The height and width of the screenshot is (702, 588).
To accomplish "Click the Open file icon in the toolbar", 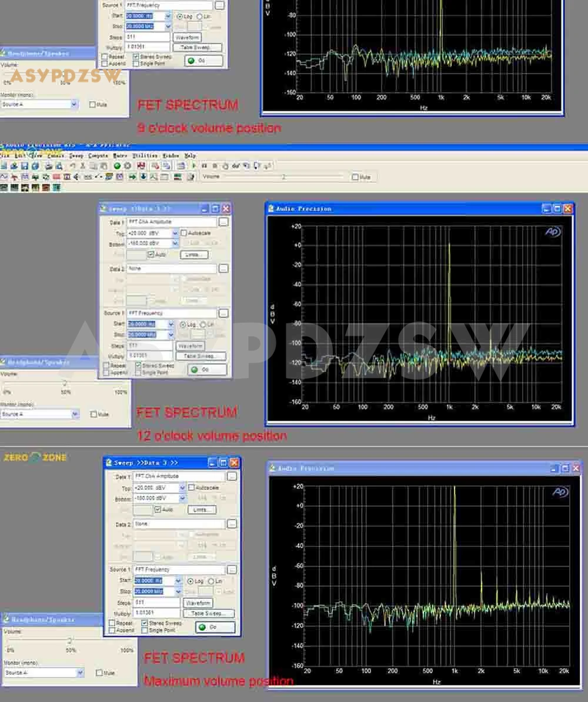I will (x=14, y=166).
